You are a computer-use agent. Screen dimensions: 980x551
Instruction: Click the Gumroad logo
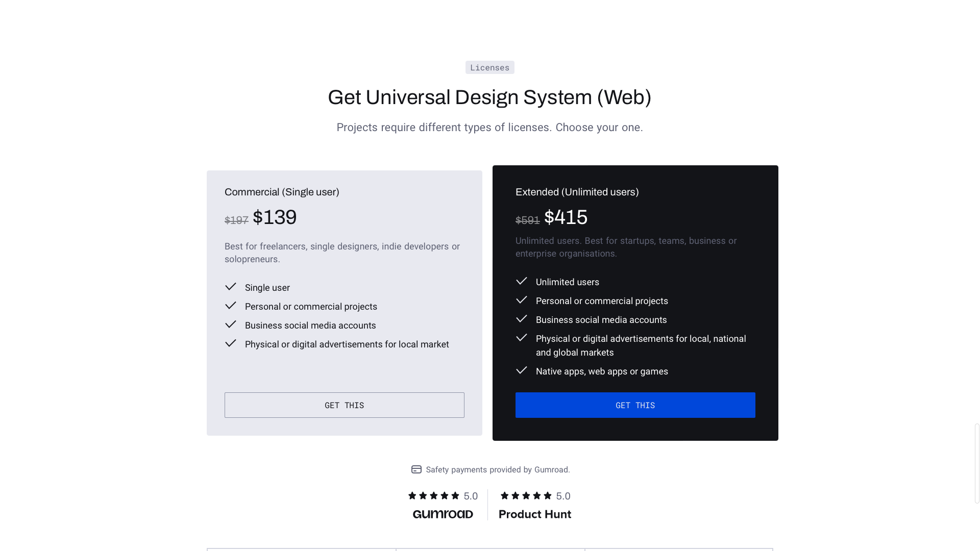pyautogui.click(x=443, y=514)
